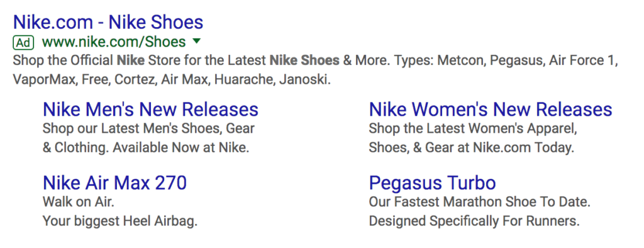Click the green Ad badge icon
This screenshot has height=248, width=644.
click(x=23, y=42)
